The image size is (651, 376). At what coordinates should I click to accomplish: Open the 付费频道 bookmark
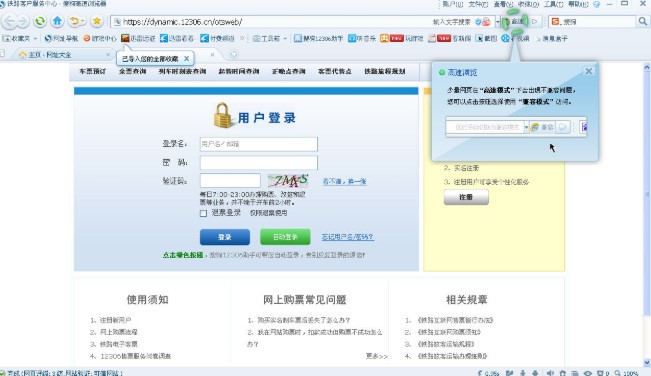pos(218,39)
